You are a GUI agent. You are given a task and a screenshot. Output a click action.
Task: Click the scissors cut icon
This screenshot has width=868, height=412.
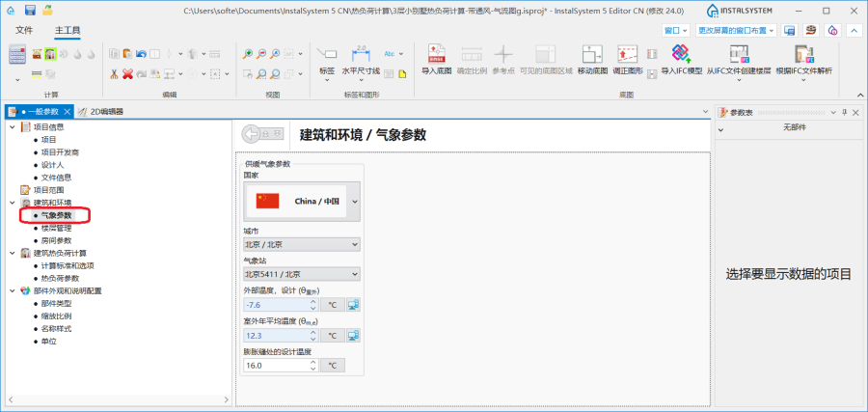click(114, 73)
